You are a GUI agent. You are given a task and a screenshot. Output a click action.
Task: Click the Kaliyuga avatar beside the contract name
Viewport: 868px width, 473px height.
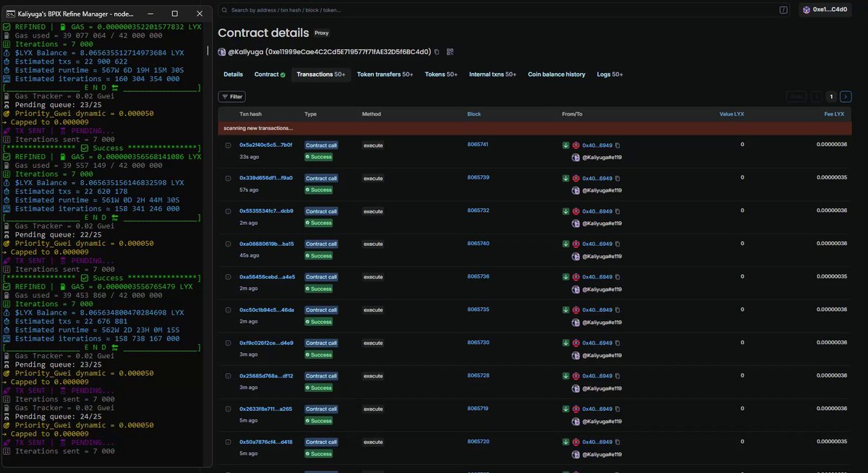222,52
